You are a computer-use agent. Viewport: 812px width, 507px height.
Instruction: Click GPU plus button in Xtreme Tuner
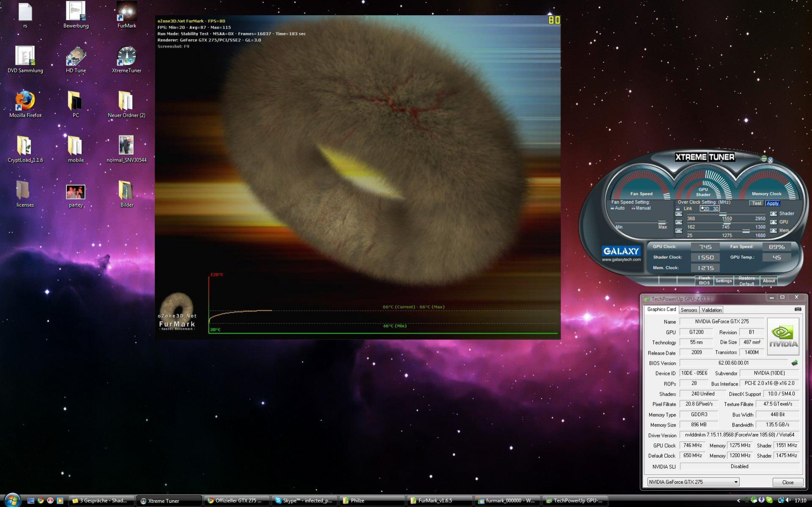point(773,222)
